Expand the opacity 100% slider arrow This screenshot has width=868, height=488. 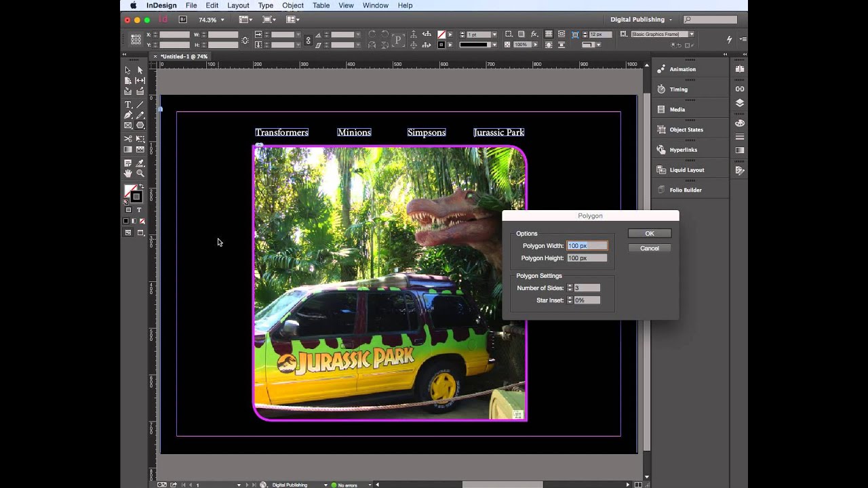click(534, 45)
